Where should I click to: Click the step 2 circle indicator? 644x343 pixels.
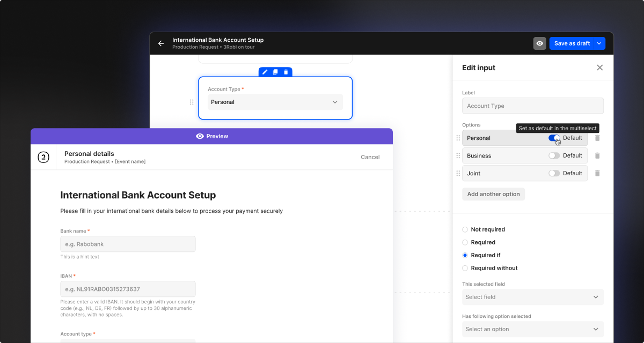[x=43, y=157]
